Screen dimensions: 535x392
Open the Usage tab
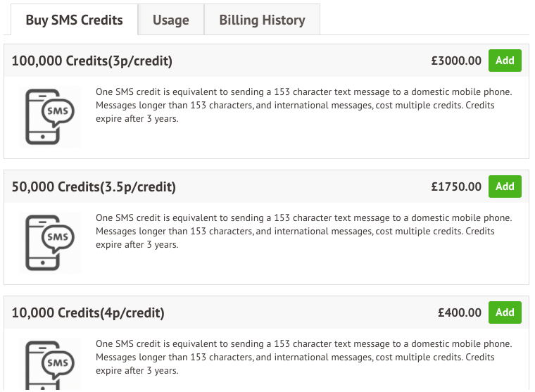(x=171, y=20)
